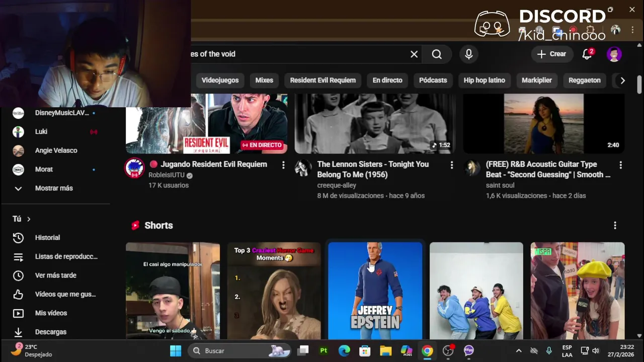Start voice search with the microphone
This screenshot has width=644, height=362.
[469, 54]
